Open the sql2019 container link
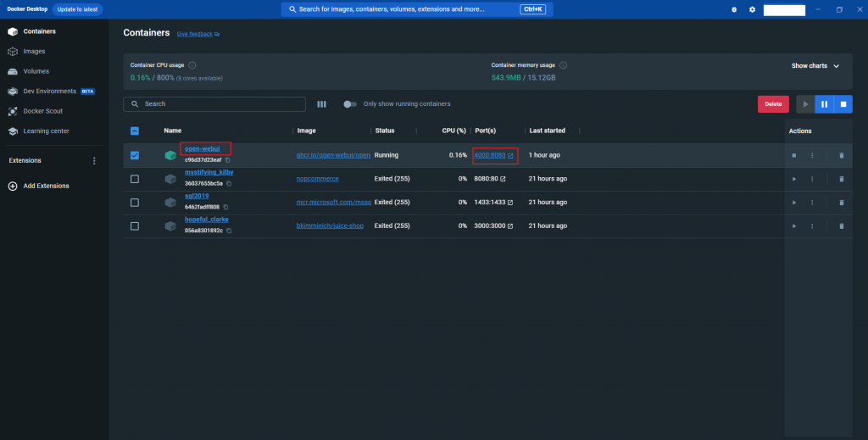 [x=197, y=196]
